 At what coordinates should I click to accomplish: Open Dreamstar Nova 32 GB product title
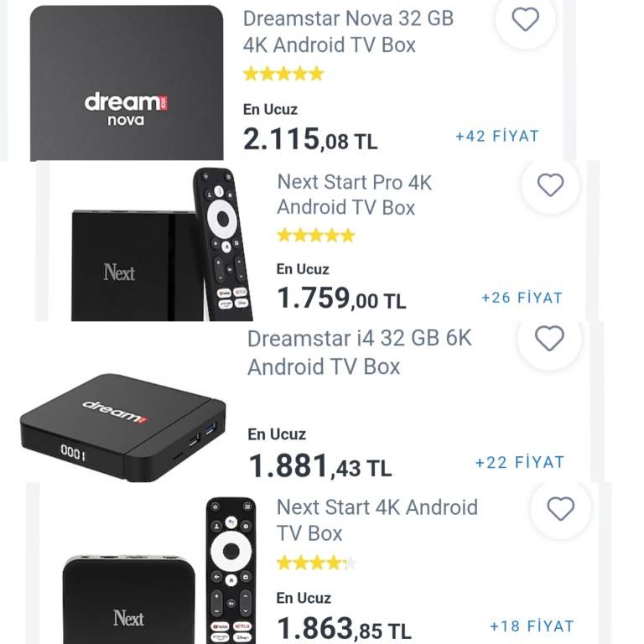point(347,32)
